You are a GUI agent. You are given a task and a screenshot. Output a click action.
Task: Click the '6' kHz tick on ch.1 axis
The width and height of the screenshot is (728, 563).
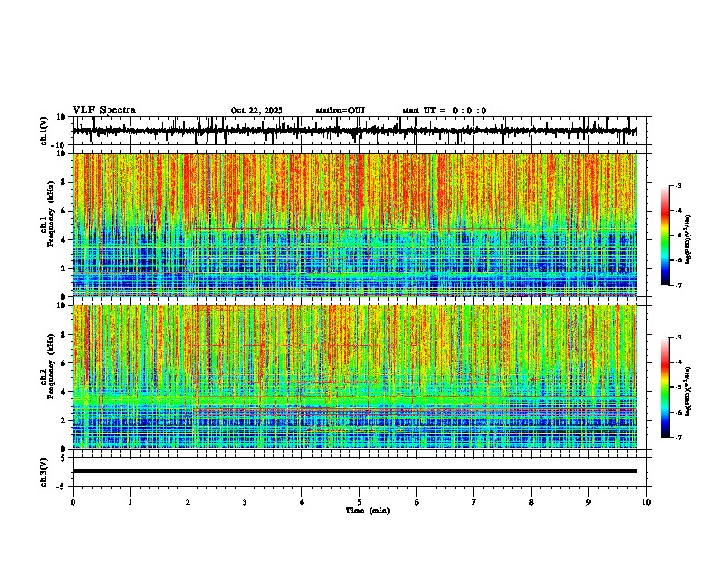click(64, 212)
